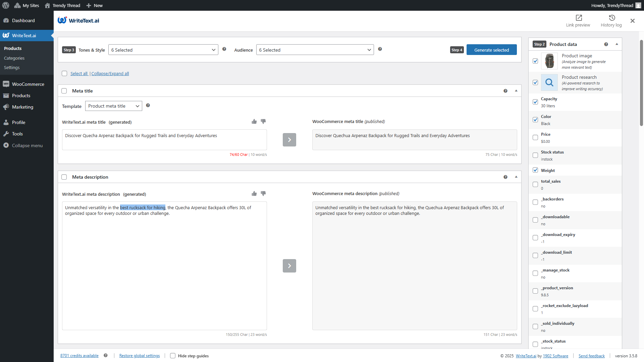Open help tooltip next to Tones & Style
This screenshot has width=644, height=362.
(224, 49)
